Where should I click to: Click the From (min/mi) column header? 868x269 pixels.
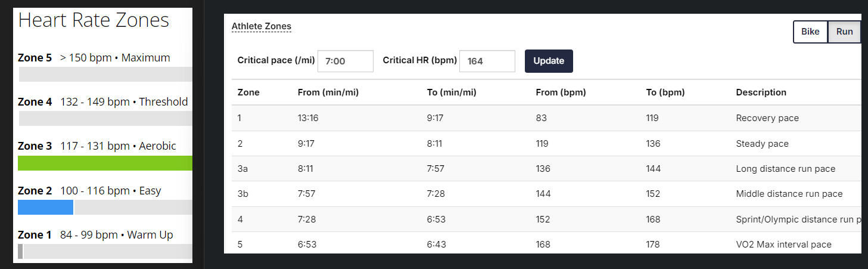328,92
